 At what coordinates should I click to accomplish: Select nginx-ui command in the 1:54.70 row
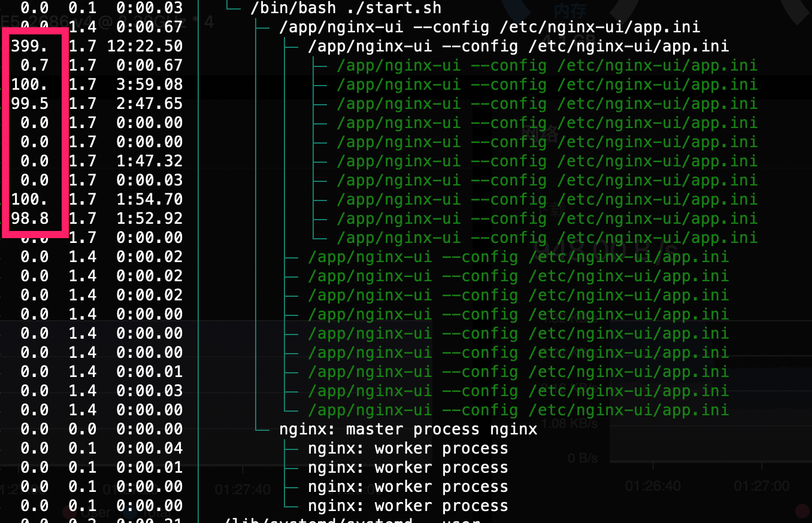click(x=547, y=199)
